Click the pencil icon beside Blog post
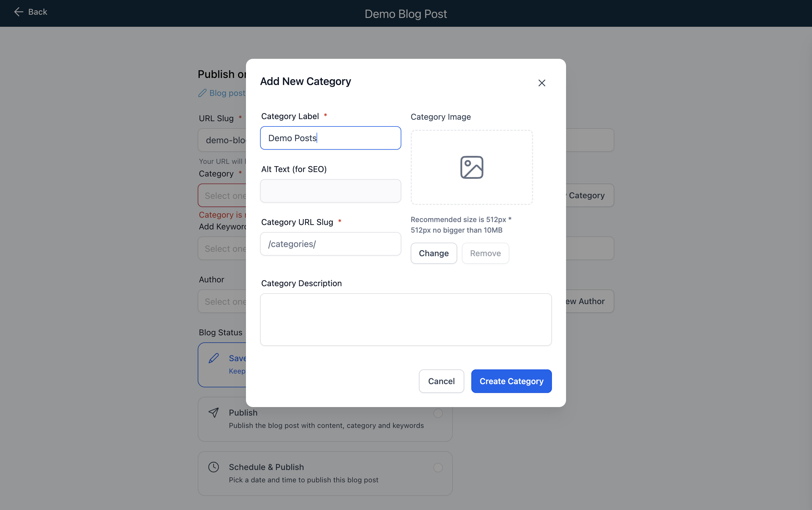The height and width of the screenshot is (510, 812). (202, 93)
